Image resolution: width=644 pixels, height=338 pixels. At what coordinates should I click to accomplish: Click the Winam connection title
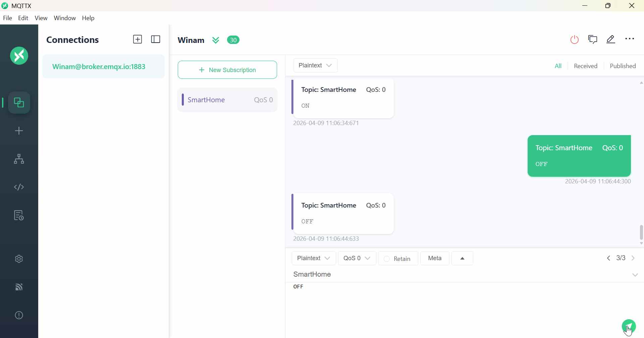(x=191, y=40)
